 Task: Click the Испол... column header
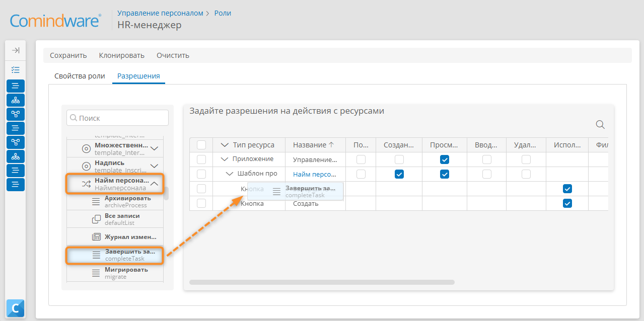click(x=567, y=145)
